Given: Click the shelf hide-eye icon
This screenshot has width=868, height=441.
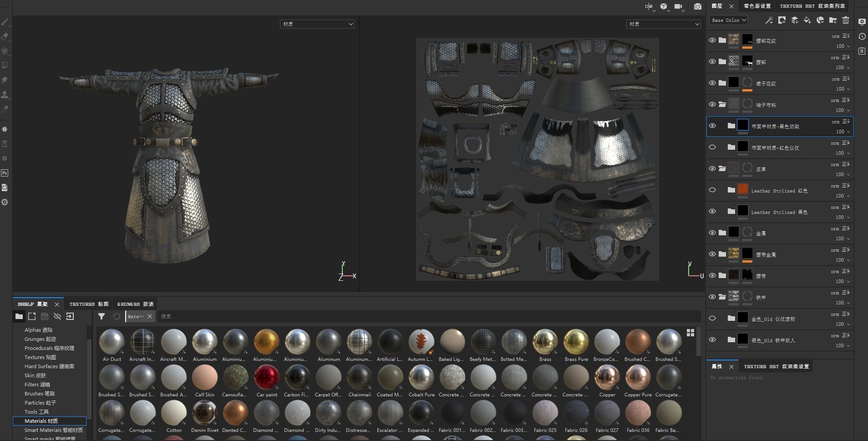Looking at the screenshot, I should pos(57,316).
